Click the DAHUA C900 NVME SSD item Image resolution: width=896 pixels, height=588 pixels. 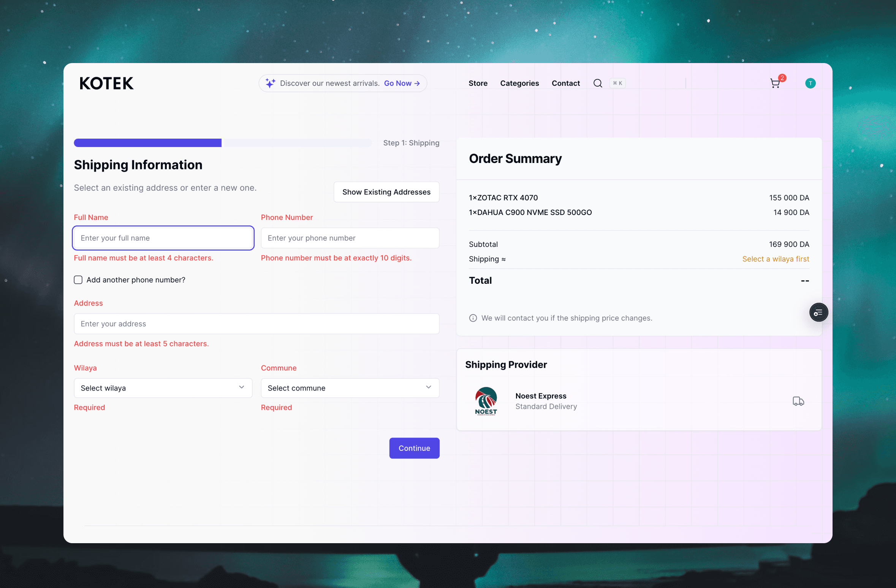[530, 212]
